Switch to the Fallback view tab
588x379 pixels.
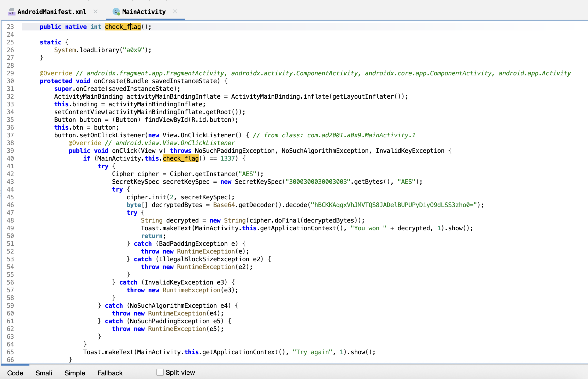tap(110, 373)
